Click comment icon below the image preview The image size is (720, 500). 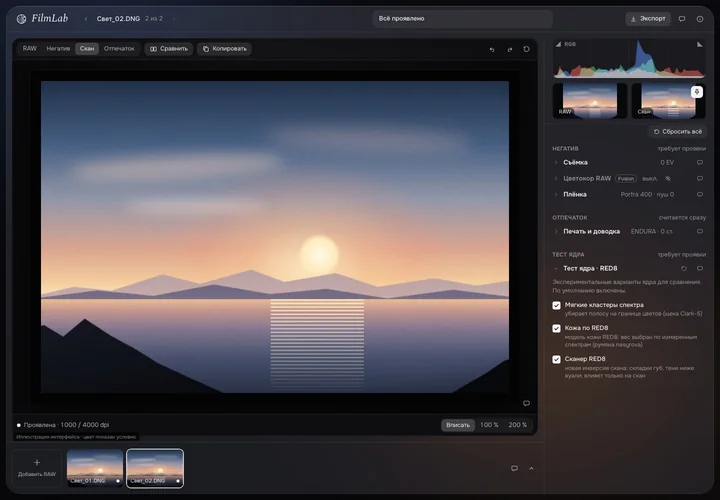(526, 403)
